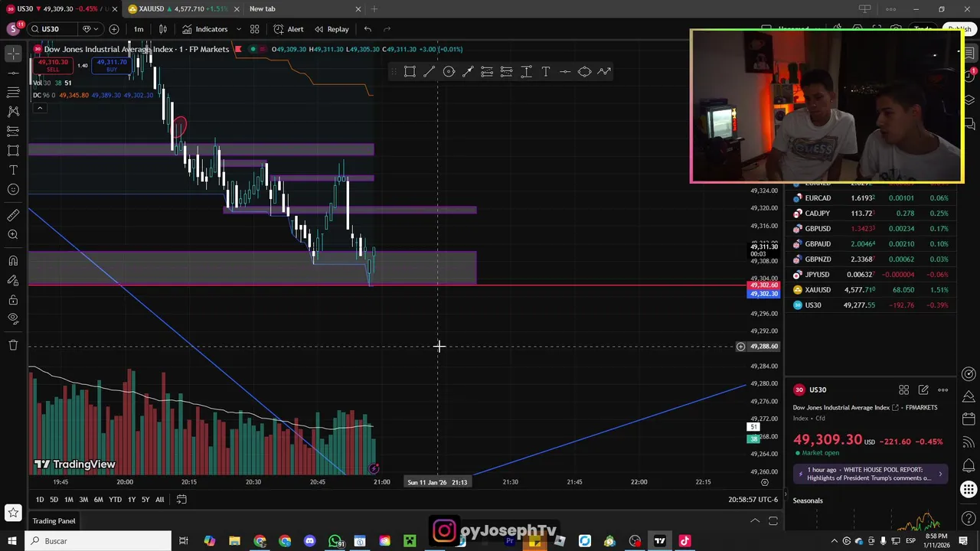980x551 pixels.
Task: Open the text tool in left sidebar
Action: point(13,170)
